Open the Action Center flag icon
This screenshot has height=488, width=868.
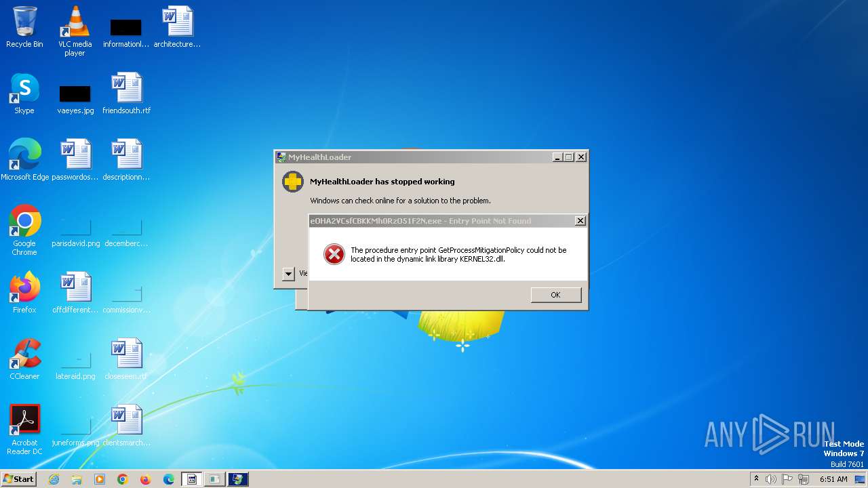pyautogui.click(x=789, y=479)
